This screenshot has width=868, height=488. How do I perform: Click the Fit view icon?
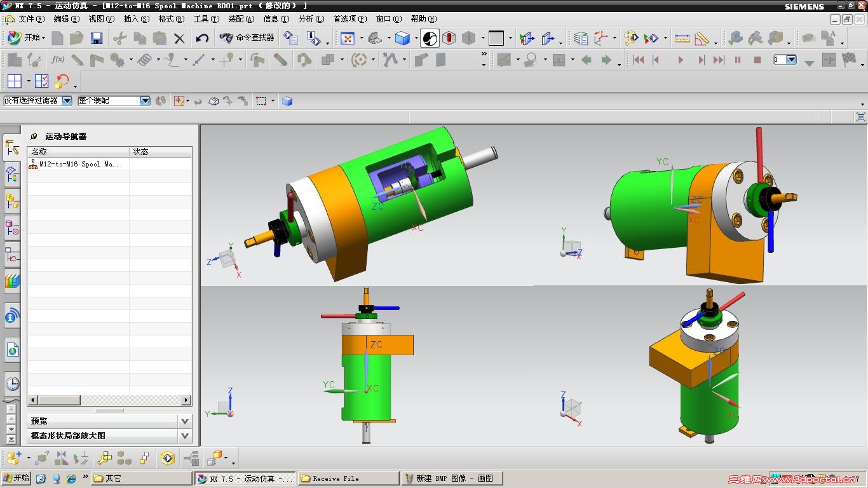coord(348,38)
